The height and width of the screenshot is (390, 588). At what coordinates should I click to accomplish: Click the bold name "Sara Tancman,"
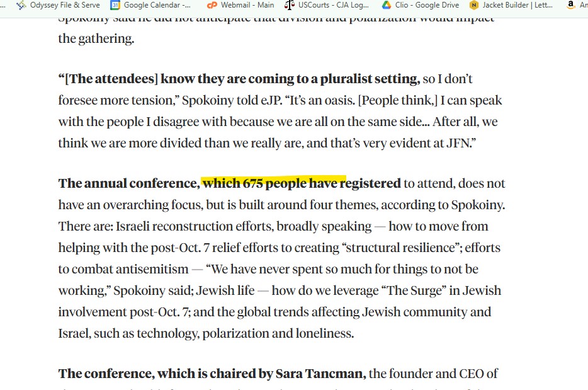click(320, 374)
